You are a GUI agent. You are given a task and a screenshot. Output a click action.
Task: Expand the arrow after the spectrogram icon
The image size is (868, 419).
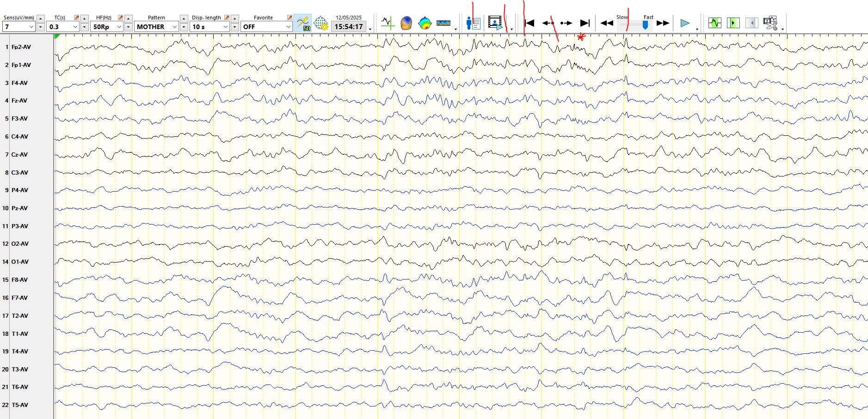click(x=456, y=29)
